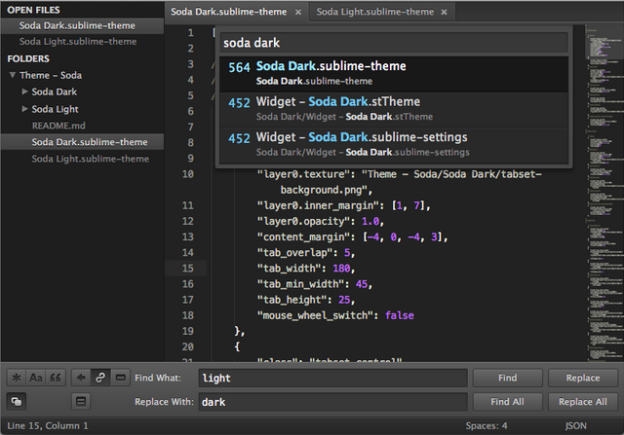Click the Line 15, Column 1 status
Viewport: 624px width, 435px height.
[48, 425]
